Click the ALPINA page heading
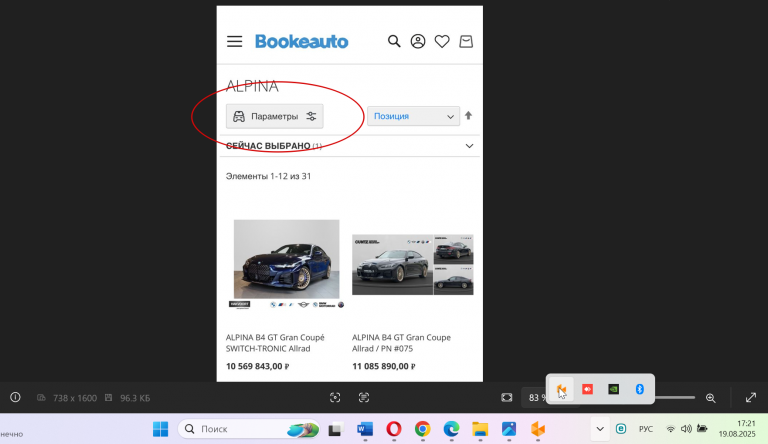The image size is (768, 444). 252,86
